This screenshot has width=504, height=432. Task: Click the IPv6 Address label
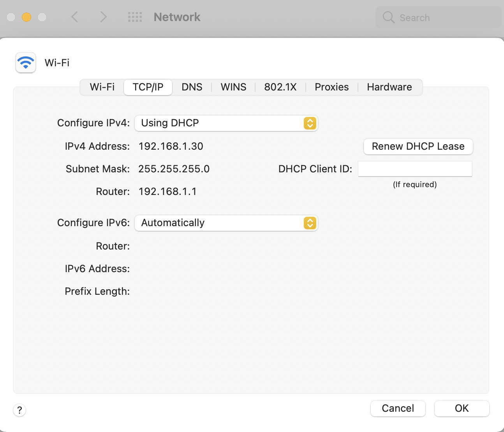(97, 269)
